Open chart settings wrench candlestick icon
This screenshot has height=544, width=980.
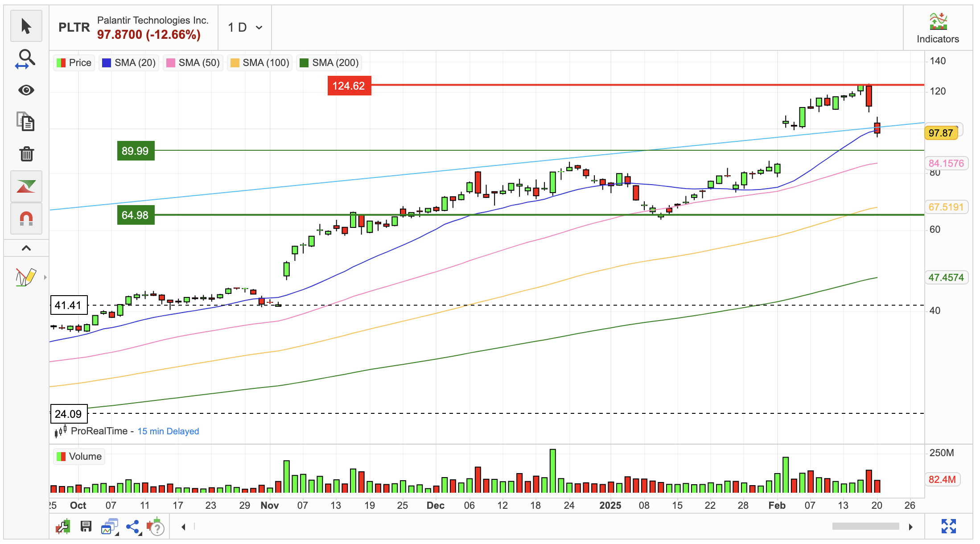pyautogui.click(x=63, y=527)
